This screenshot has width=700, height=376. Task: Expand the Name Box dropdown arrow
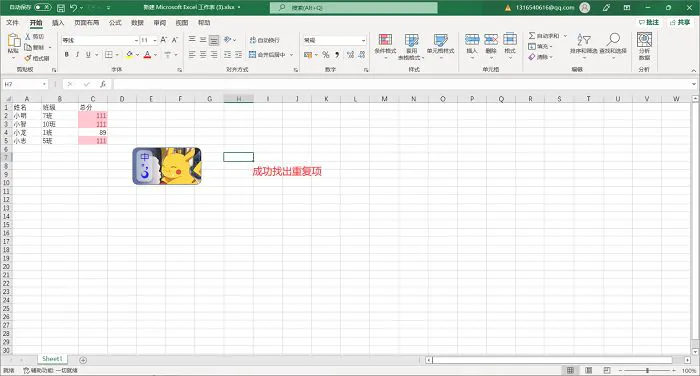click(44, 84)
